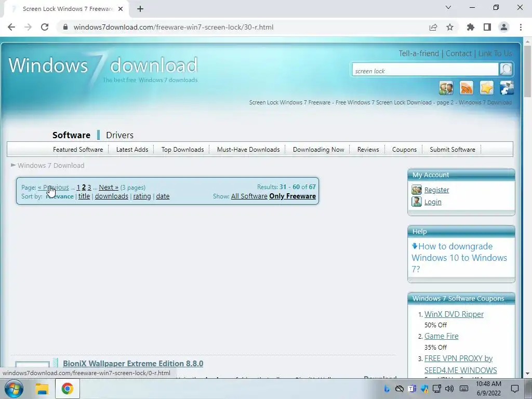Click the users icon below search

pyautogui.click(x=446, y=88)
